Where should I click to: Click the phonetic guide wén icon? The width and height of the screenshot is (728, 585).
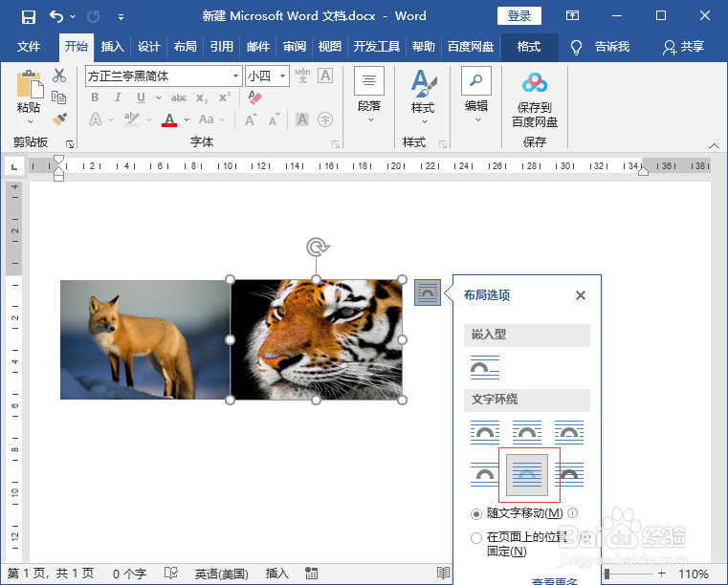point(302,76)
